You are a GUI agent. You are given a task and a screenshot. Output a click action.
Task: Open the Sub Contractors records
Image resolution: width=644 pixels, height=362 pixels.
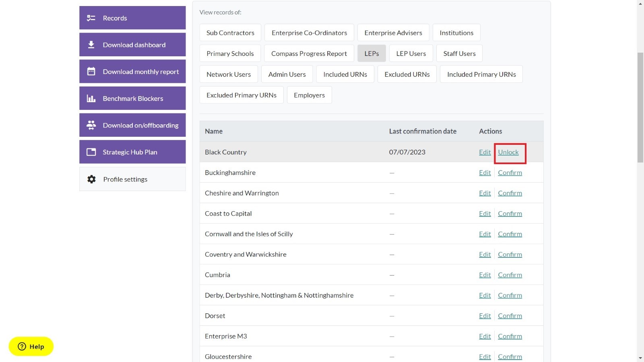point(230,33)
